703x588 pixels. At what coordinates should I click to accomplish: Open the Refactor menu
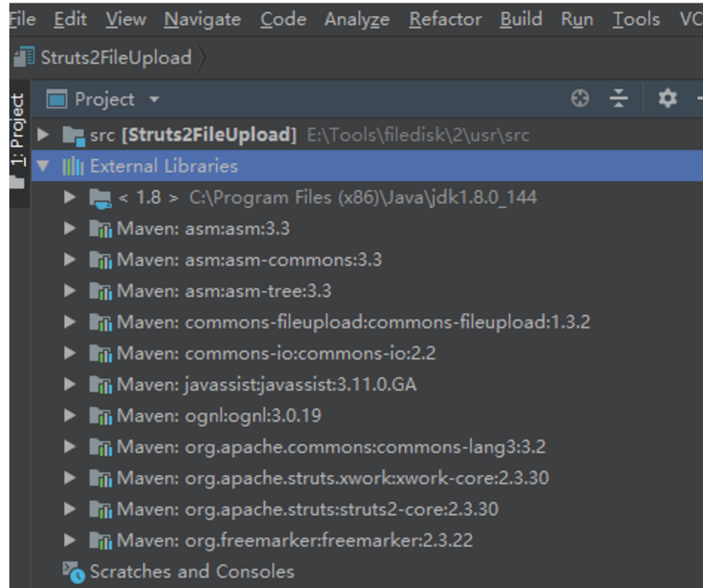[446, 20]
